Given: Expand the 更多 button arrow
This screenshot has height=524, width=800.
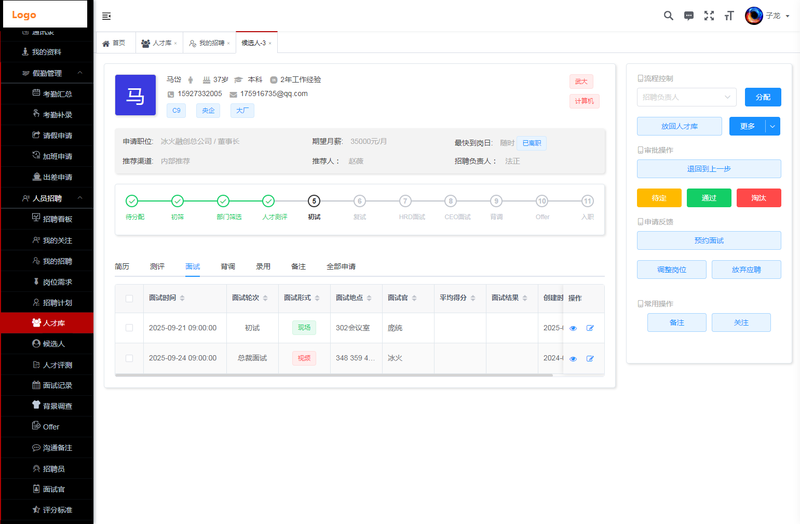Looking at the screenshot, I should click(x=773, y=126).
